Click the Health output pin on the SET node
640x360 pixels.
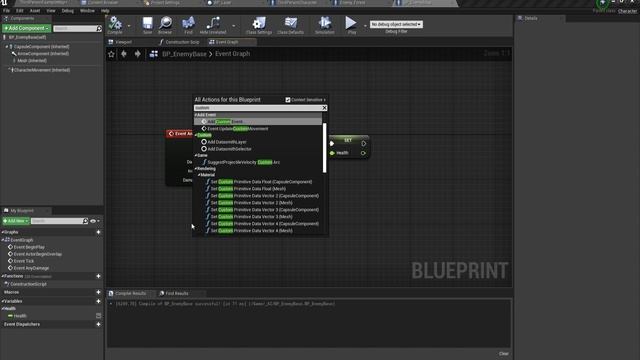(x=363, y=153)
